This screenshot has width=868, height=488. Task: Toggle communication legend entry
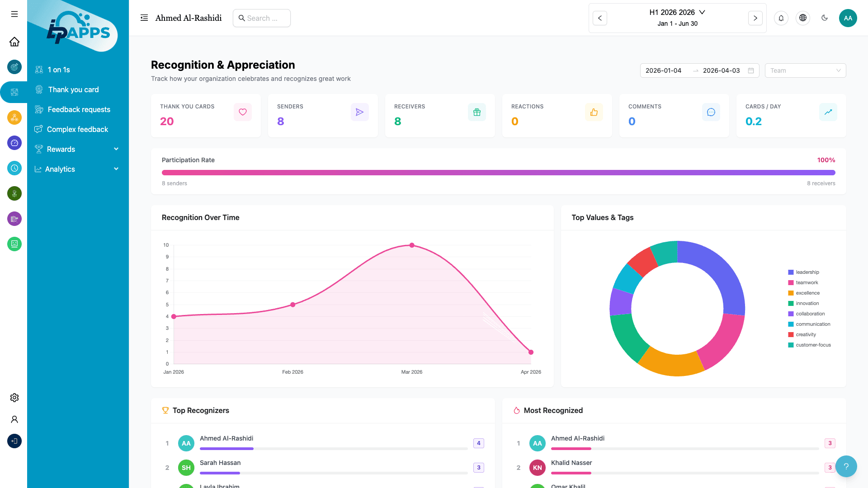point(809,324)
